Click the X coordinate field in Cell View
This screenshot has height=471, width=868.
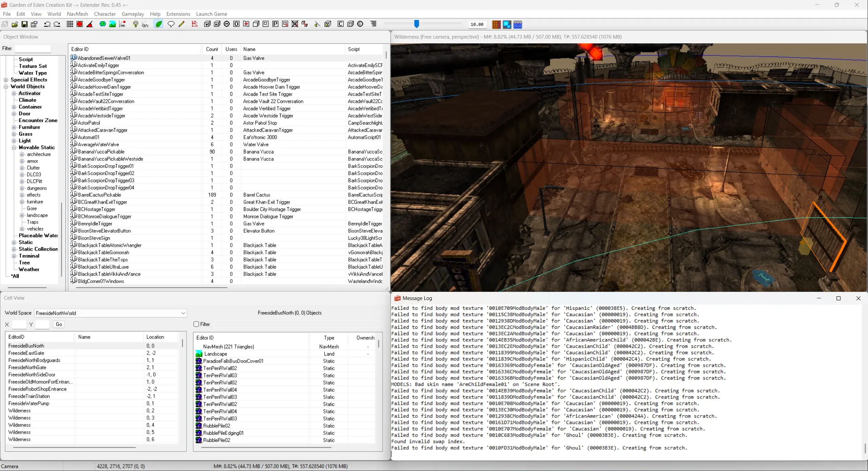tap(19, 324)
